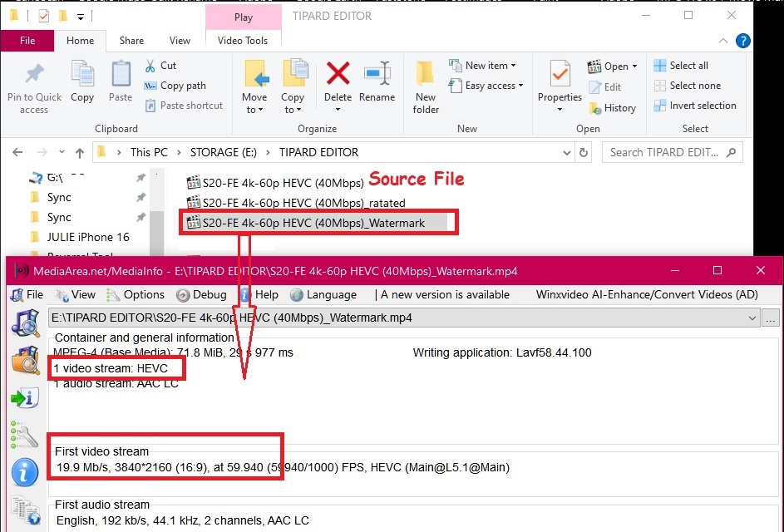Click the Cut scissors command
The width and height of the screenshot is (784, 532).
click(x=161, y=66)
